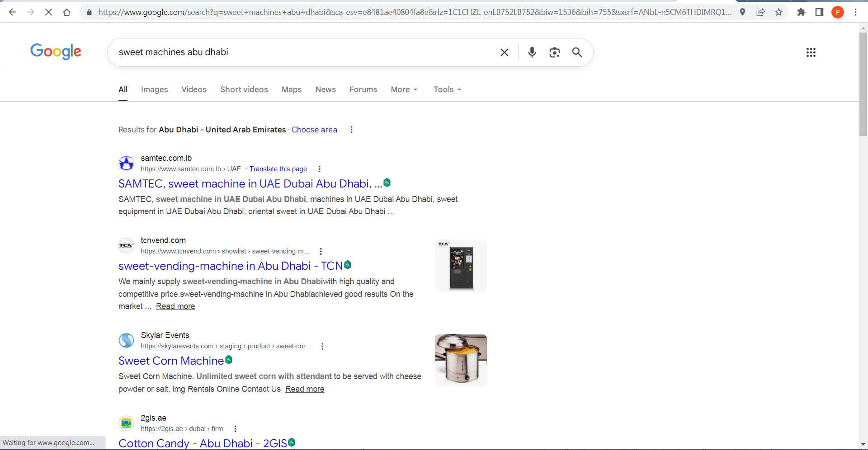Bookmark this page with the star
Viewport: 868px width, 450px height.
point(778,12)
